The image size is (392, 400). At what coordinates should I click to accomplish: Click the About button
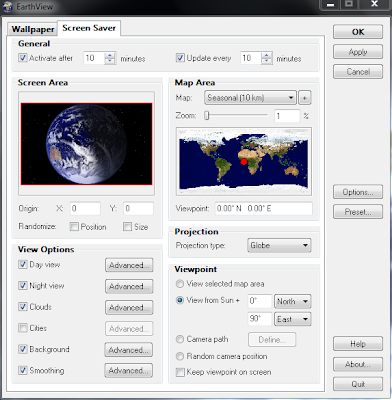coord(358,364)
